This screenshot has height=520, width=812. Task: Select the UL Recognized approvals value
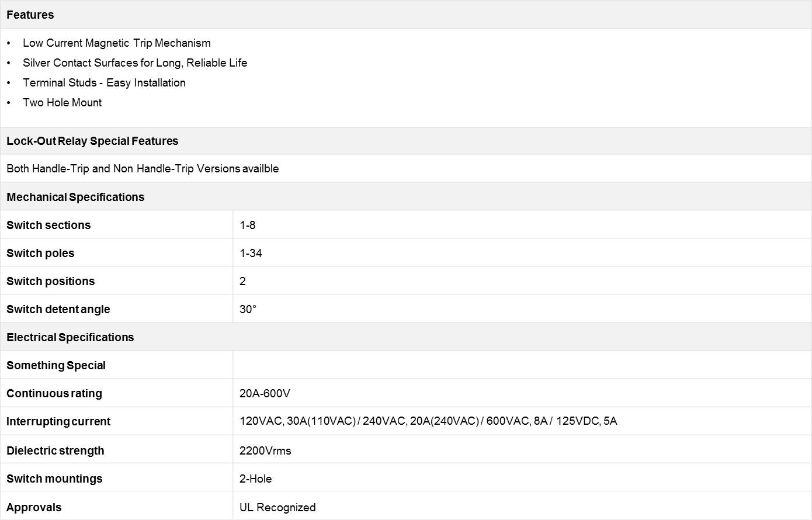point(277,508)
